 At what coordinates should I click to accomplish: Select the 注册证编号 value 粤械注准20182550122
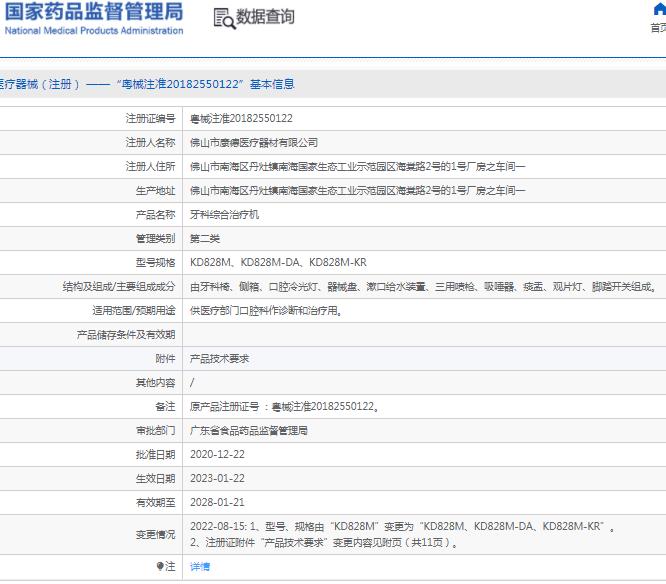coord(241,118)
